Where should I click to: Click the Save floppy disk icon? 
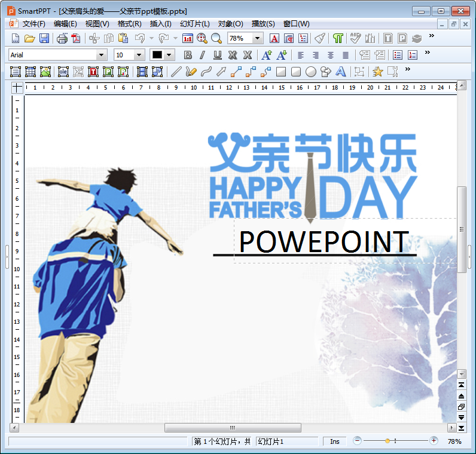pyautogui.click(x=44, y=38)
